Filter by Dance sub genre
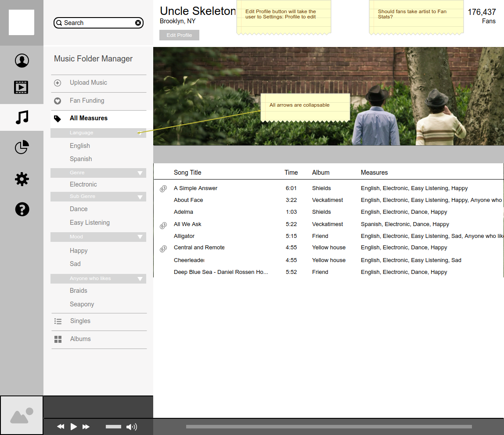Screen dimensions: 504x435 (x=79, y=209)
